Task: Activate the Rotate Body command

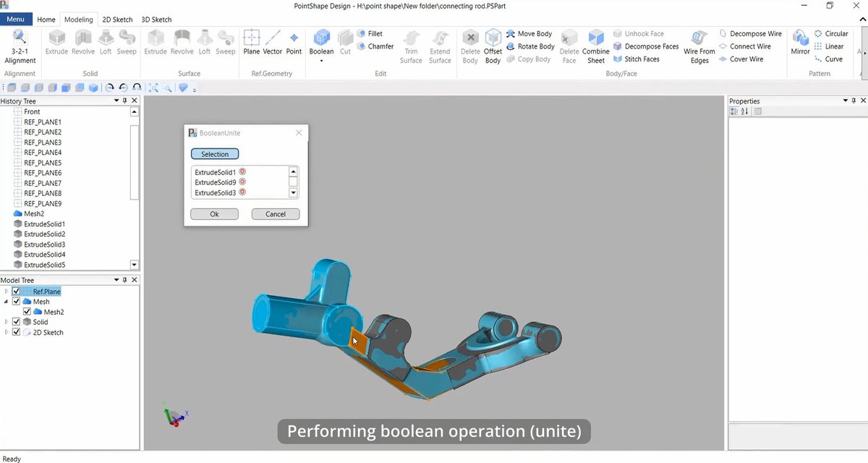Action: (x=530, y=46)
